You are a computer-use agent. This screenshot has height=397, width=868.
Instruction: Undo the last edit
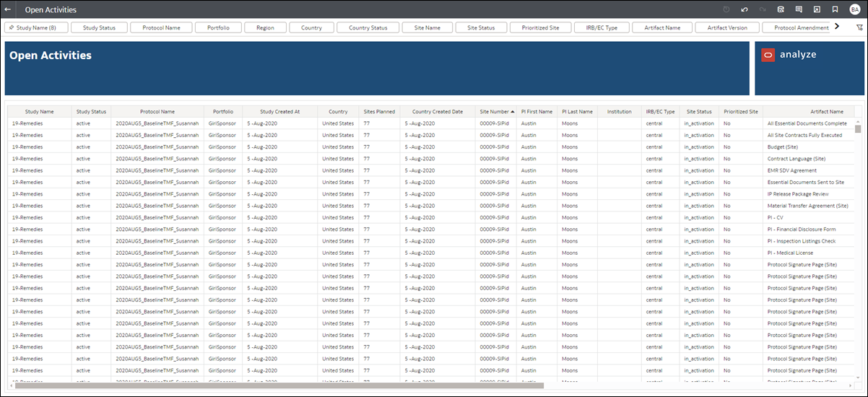click(745, 10)
